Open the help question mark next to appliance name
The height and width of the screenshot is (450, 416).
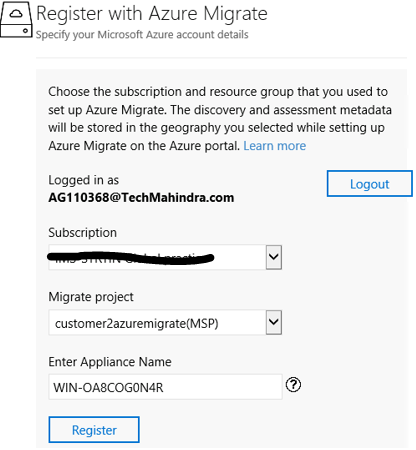[293, 385]
